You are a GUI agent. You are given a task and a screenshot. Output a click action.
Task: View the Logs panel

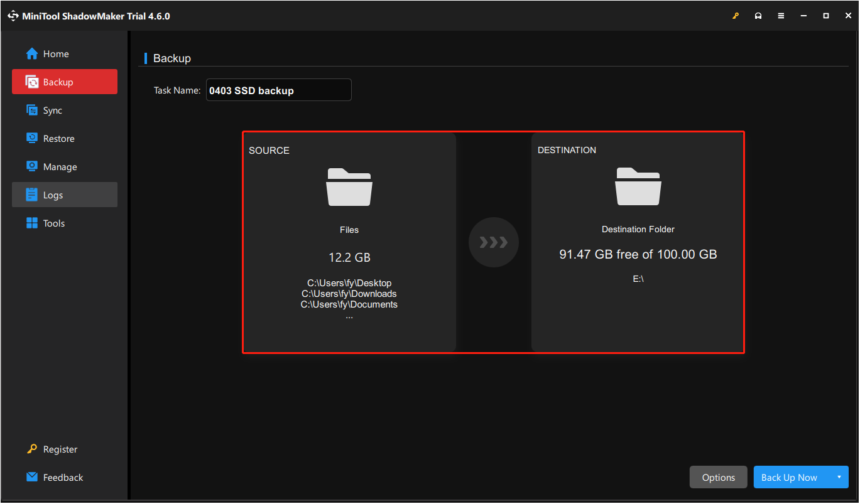pos(31,195)
